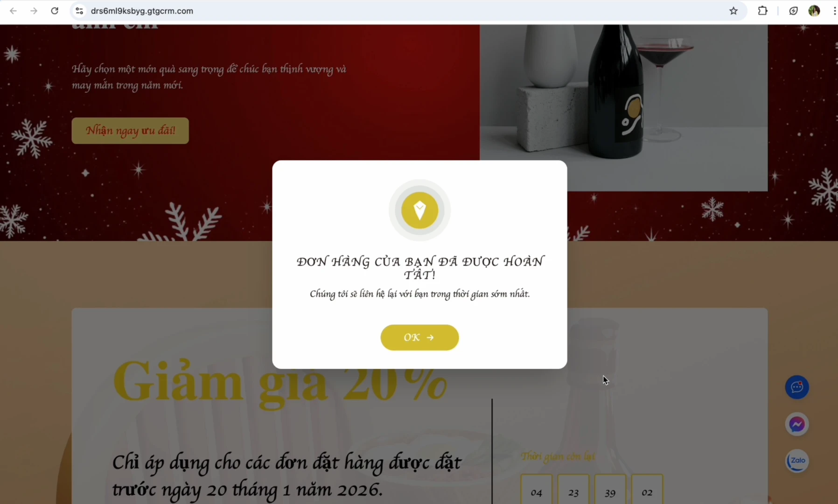Screen dimensions: 838x504
Task: Click the address bar URL field
Action: point(401,11)
